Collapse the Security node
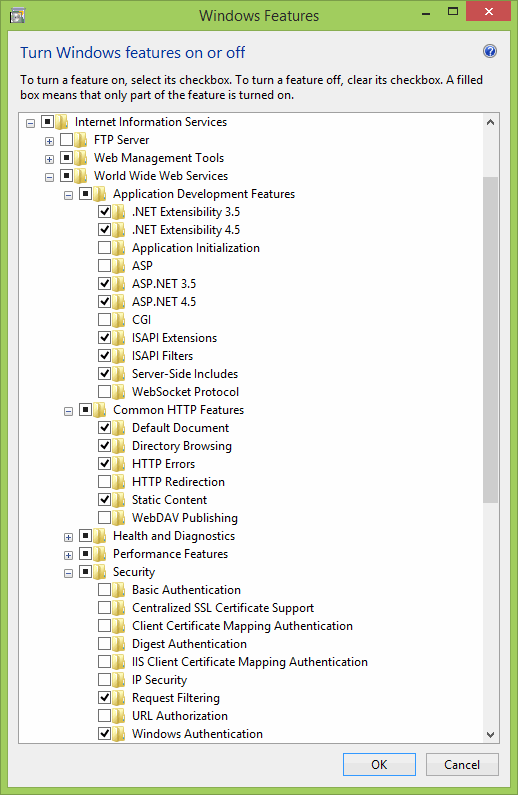The width and height of the screenshot is (518, 795). [68, 573]
